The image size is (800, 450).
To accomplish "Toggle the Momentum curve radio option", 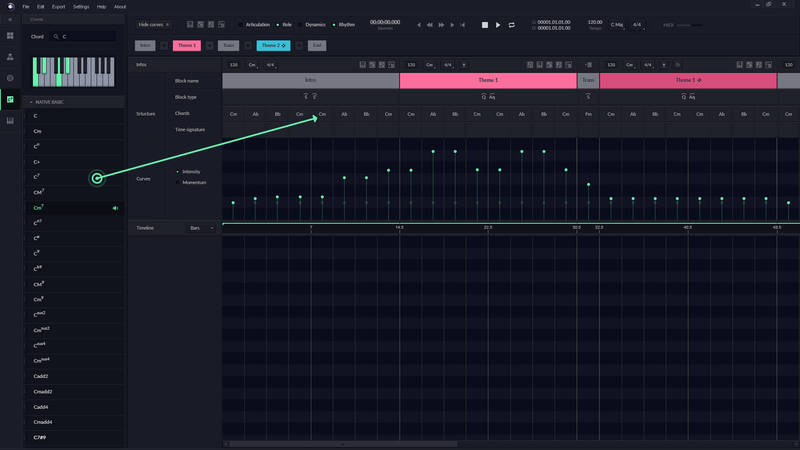I will [x=178, y=183].
